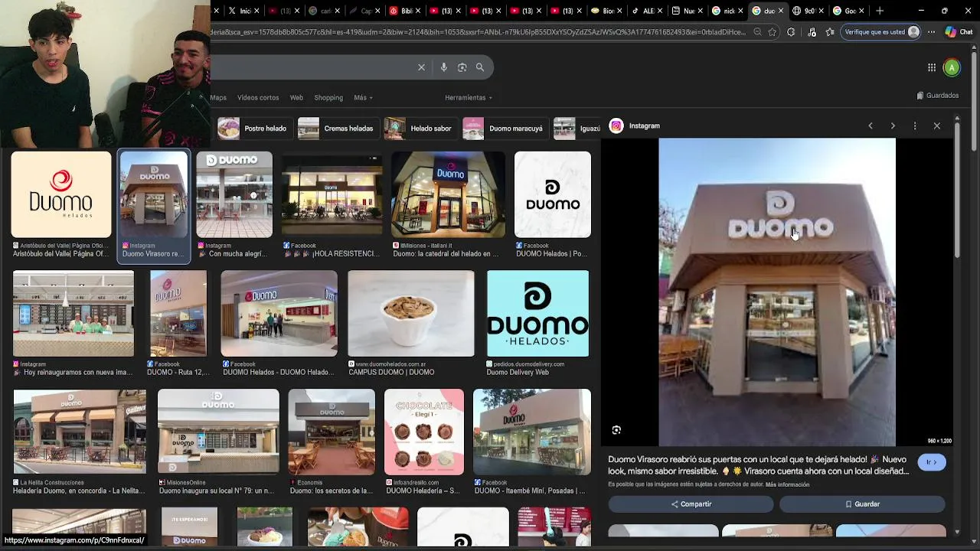980x551 pixels.
Task: Click the Duomo: los secretos caption
Action: click(331, 491)
